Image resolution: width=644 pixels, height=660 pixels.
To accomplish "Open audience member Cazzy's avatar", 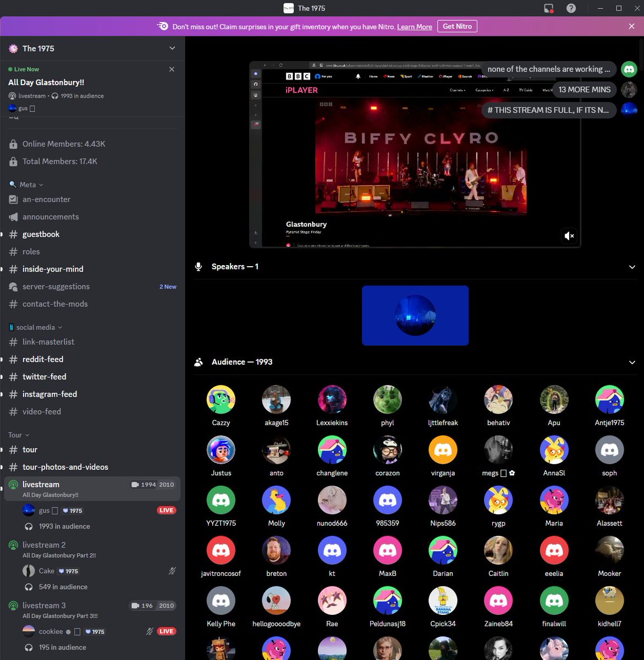I will coord(221,400).
